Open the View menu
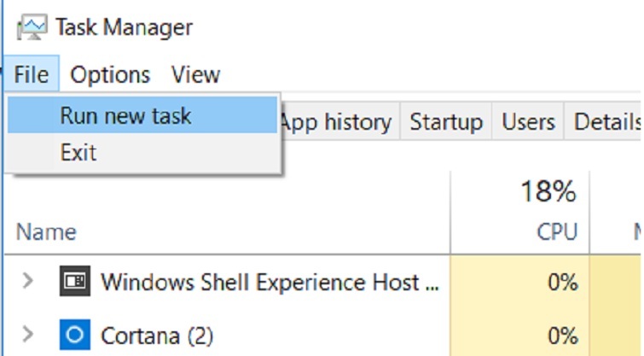This screenshot has height=356, width=644. coord(195,75)
